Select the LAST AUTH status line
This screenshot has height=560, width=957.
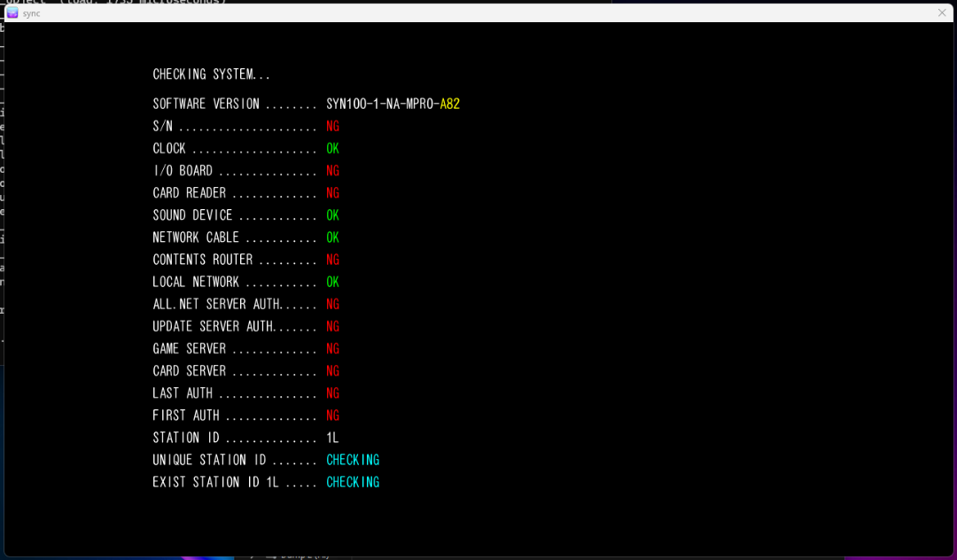[x=332, y=393]
